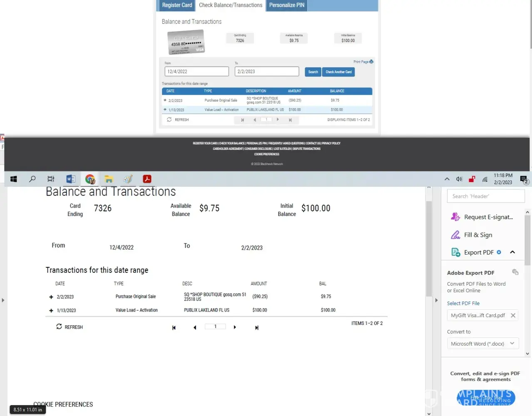Viewport: 532px width, 416px height.
Task: Click the Search 'Header' input field
Action: click(x=485, y=196)
